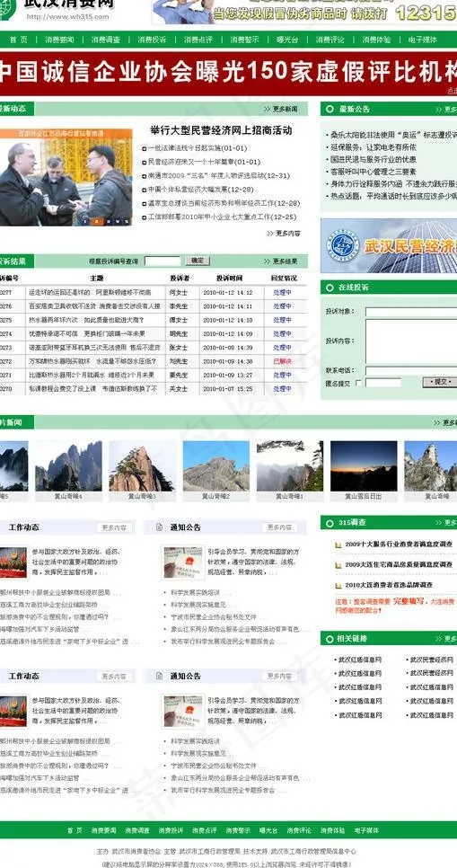The height and width of the screenshot is (868, 457).
Task: Open 消费调查 in the top navigation bar
Action: pos(106,40)
